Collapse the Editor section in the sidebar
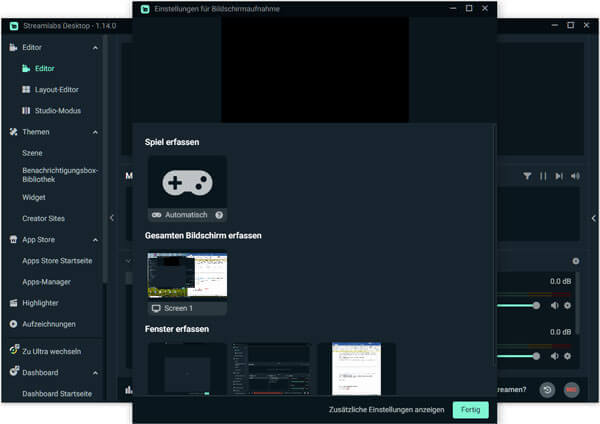Image resolution: width=600 pixels, height=424 pixels. pos(96,48)
